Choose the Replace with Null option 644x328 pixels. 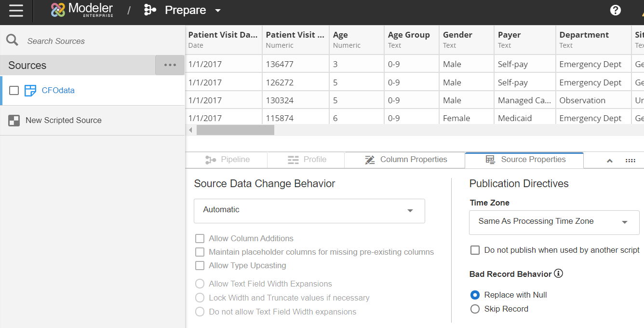[x=475, y=295]
